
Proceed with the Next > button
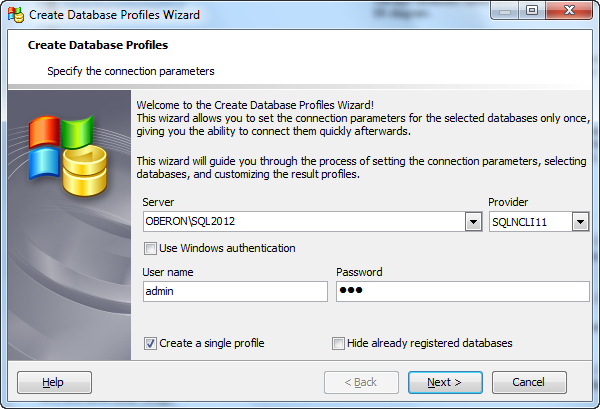click(445, 382)
